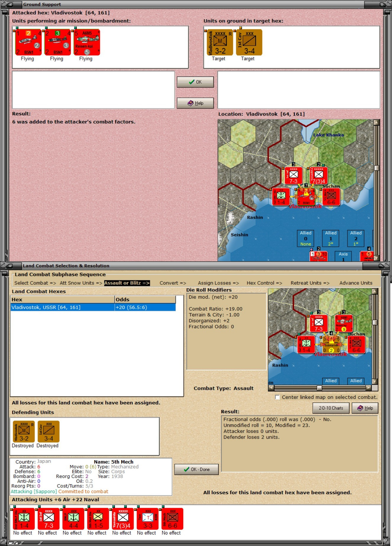This screenshot has height=546, width=392.
Task: Enable Center linked map on selected combat
Action: point(277,397)
